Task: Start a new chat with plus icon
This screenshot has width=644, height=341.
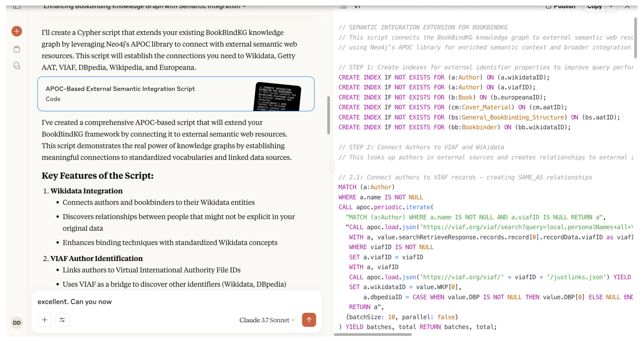Action: (16, 31)
